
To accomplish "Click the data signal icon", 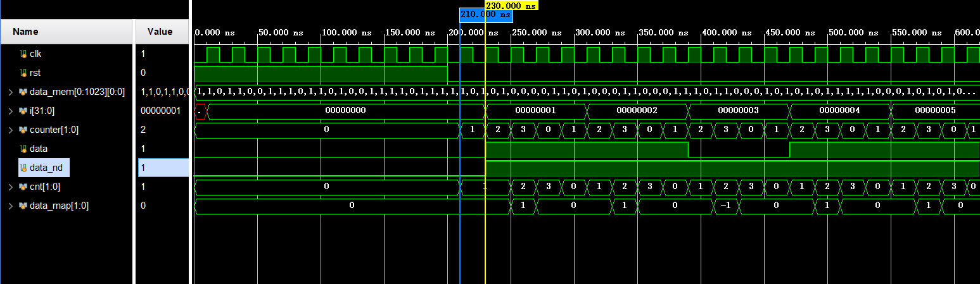I will pos(23,149).
